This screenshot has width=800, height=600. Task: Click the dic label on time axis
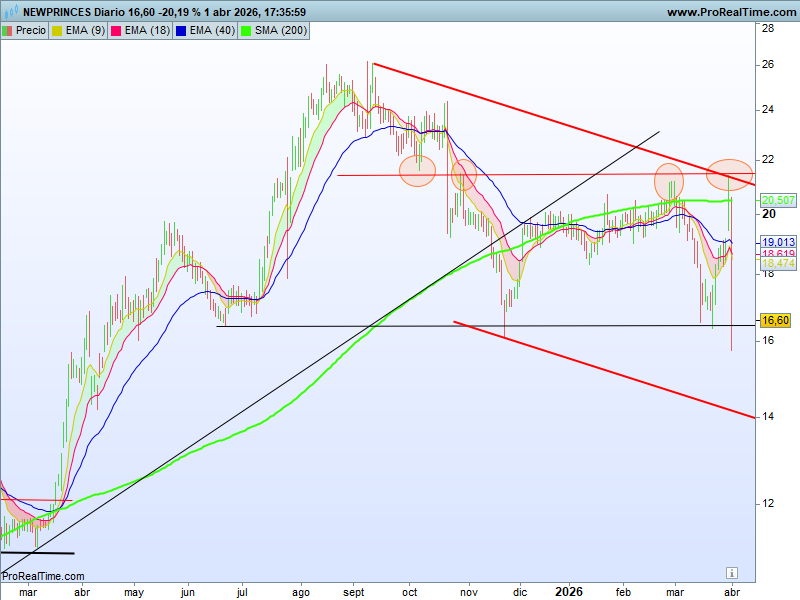coord(520,592)
